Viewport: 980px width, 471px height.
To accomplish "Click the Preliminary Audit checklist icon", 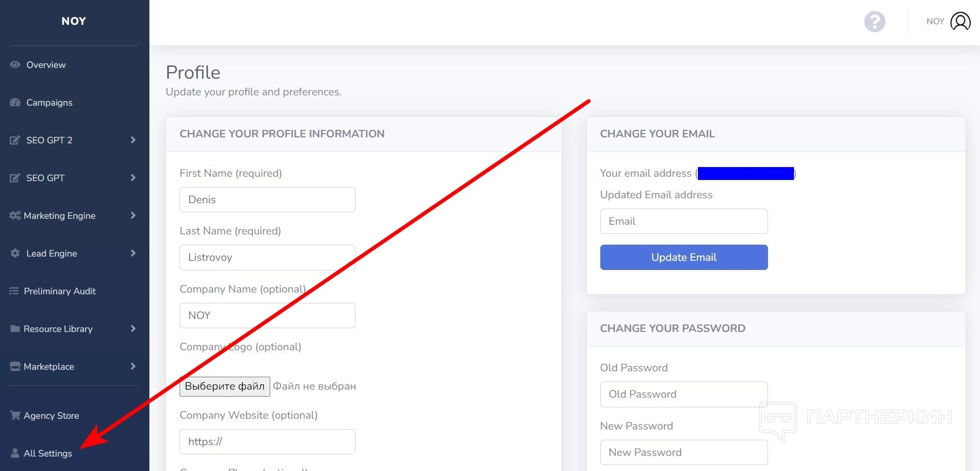I will tap(14, 291).
